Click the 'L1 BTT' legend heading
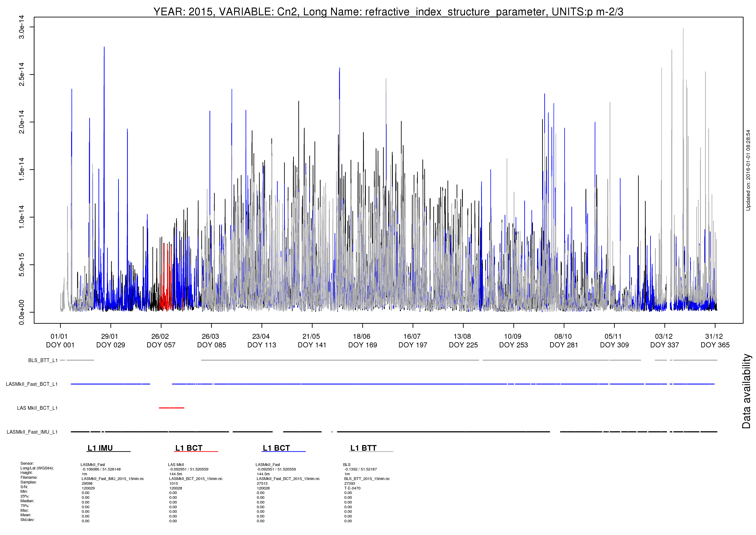The height and width of the screenshot is (535, 756). pyautogui.click(x=363, y=448)
